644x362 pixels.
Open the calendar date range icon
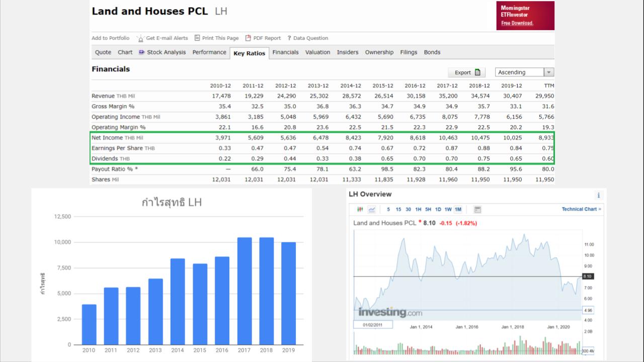(x=477, y=209)
